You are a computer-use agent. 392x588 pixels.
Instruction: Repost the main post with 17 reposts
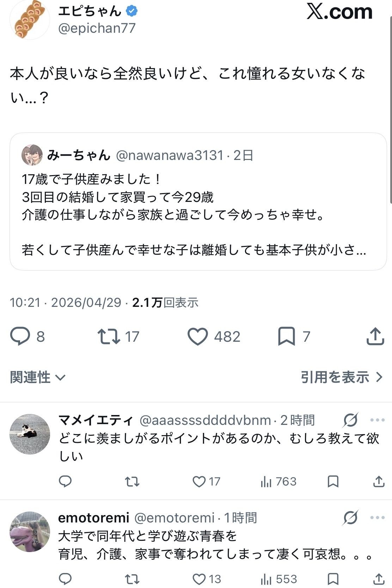click(109, 336)
